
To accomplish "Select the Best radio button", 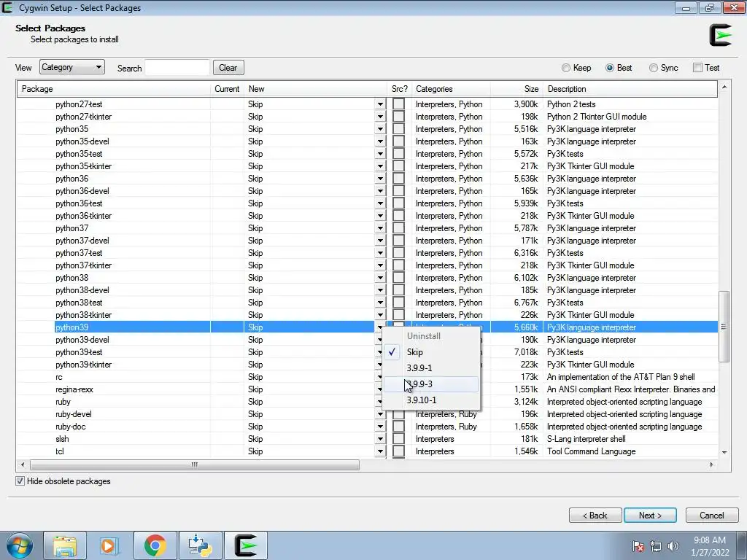I will pos(609,68).
